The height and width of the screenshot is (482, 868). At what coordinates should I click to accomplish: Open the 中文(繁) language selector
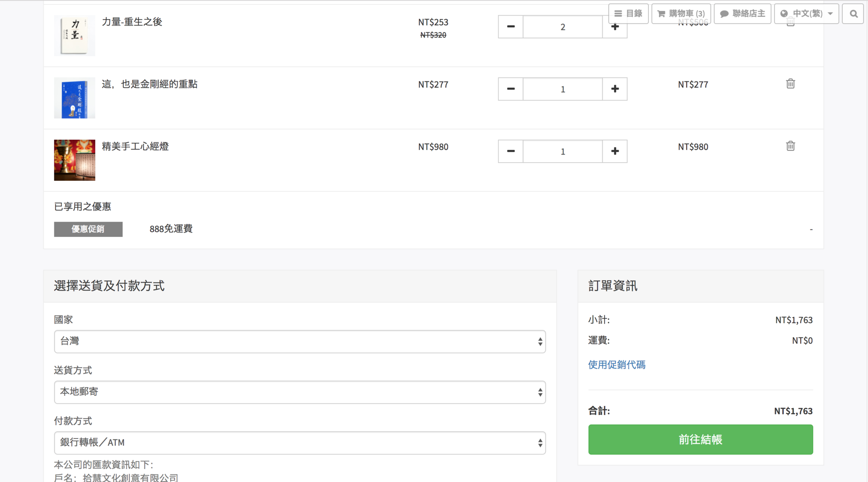pos(806,13)
